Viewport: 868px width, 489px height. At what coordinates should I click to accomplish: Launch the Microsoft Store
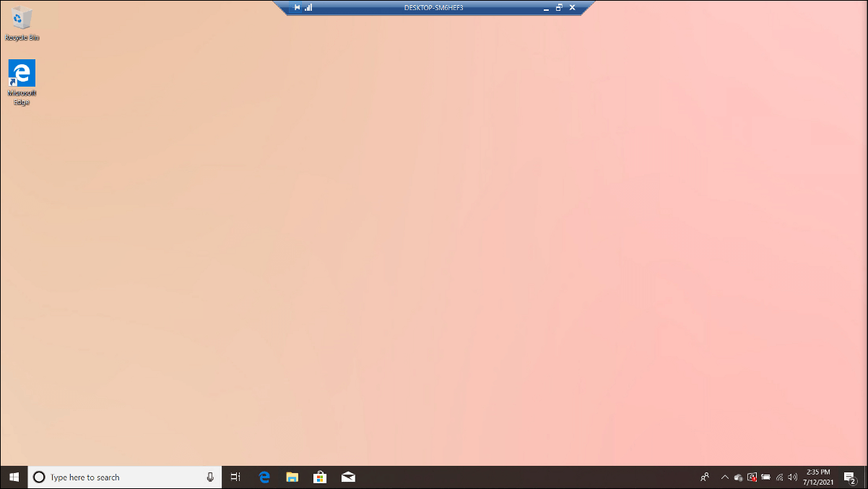point(320,477)
